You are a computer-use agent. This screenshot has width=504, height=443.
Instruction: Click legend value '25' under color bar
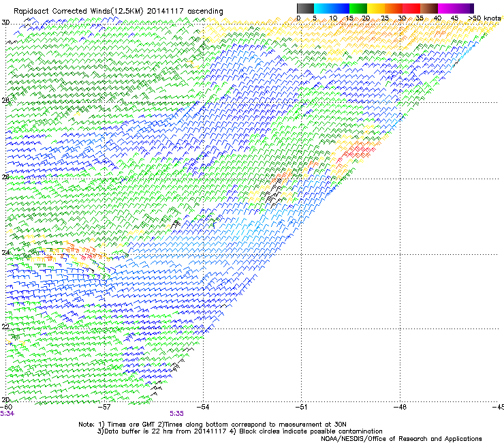pyautogui.click(x=385, y=18)
